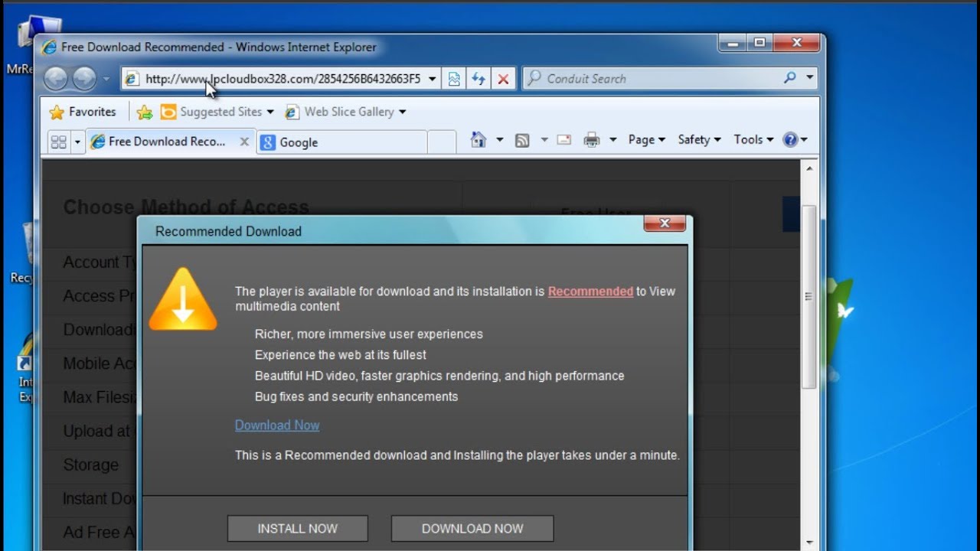Click the Download Now hyperlink
Image resolution: width=980 pixels, height=551 pixels.
tap(277, 425)
